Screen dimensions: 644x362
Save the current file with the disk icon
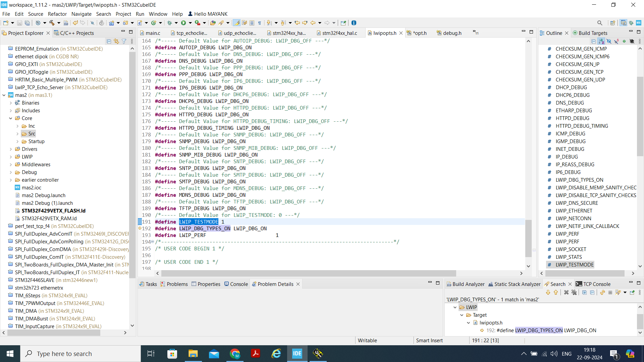(19, 23)
